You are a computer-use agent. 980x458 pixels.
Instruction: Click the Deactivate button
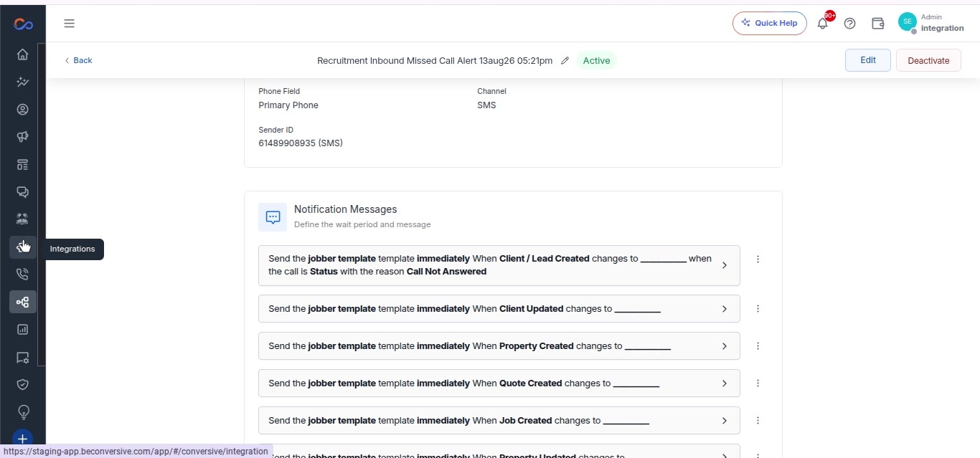[928, 60]
